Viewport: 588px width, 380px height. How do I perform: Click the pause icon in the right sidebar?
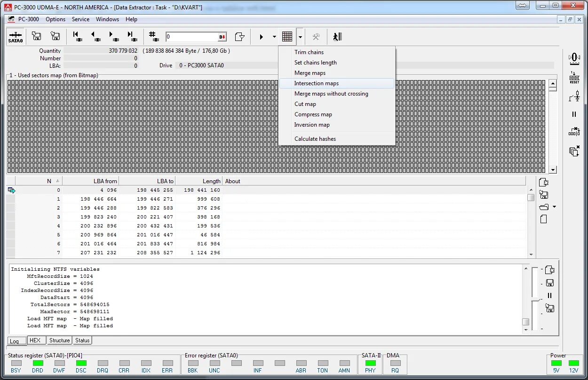click(574, 114)
